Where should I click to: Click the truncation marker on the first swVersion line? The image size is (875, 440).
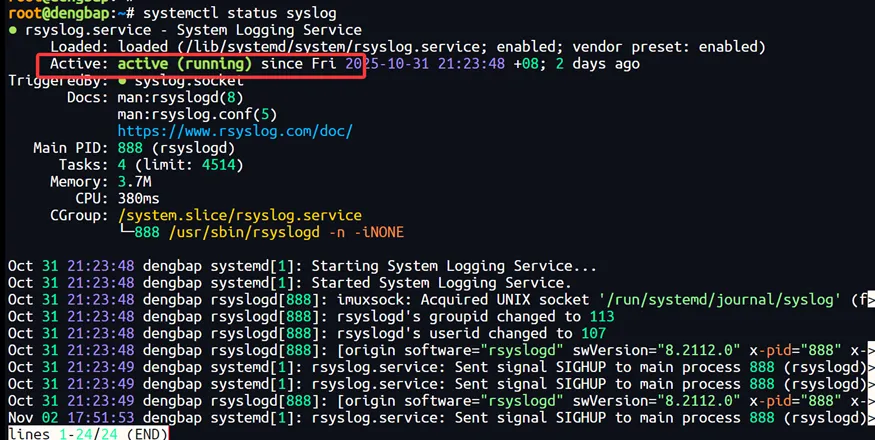point(868,350)
